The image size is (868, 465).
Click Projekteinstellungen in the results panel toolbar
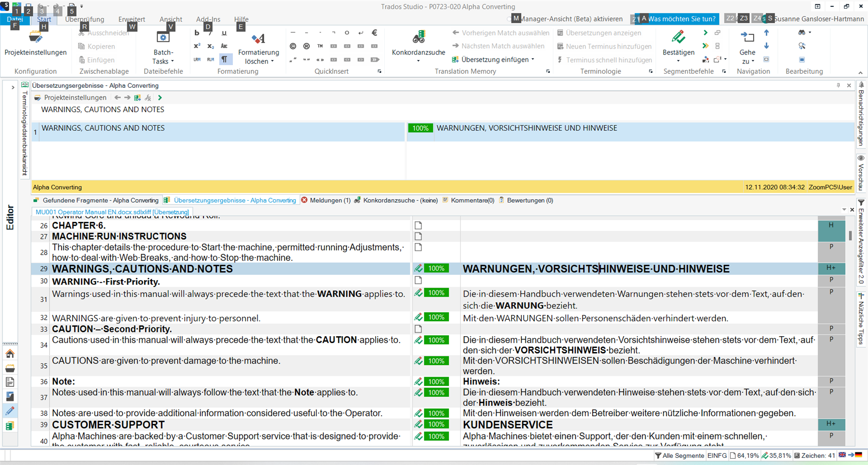coord(70,97)
